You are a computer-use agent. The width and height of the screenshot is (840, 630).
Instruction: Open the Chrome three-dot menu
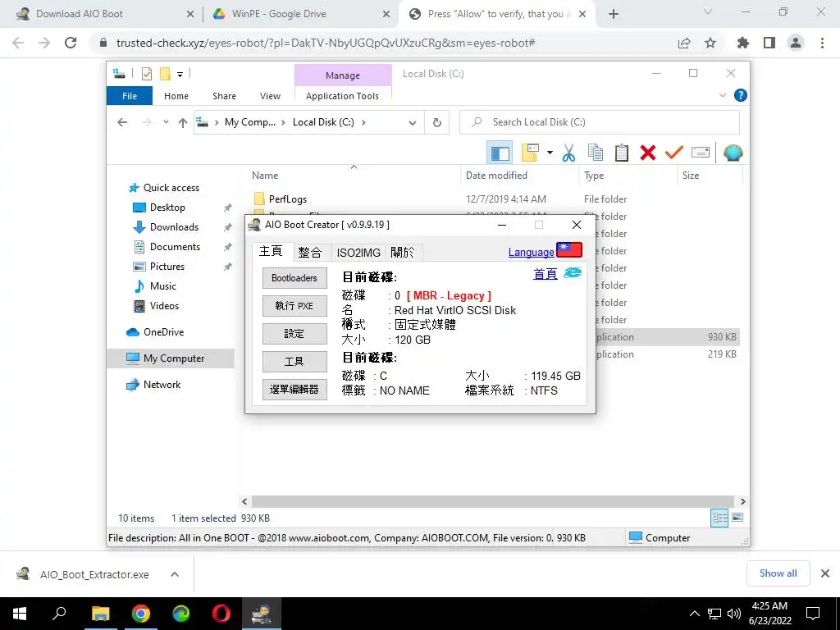click(822, 43)
